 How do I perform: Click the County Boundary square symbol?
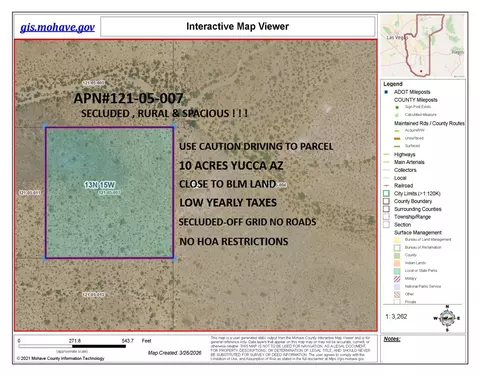[x=386, y=201]
